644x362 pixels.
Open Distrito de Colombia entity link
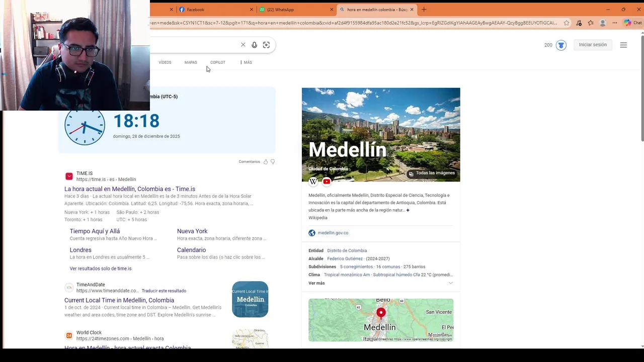point(347,250)
